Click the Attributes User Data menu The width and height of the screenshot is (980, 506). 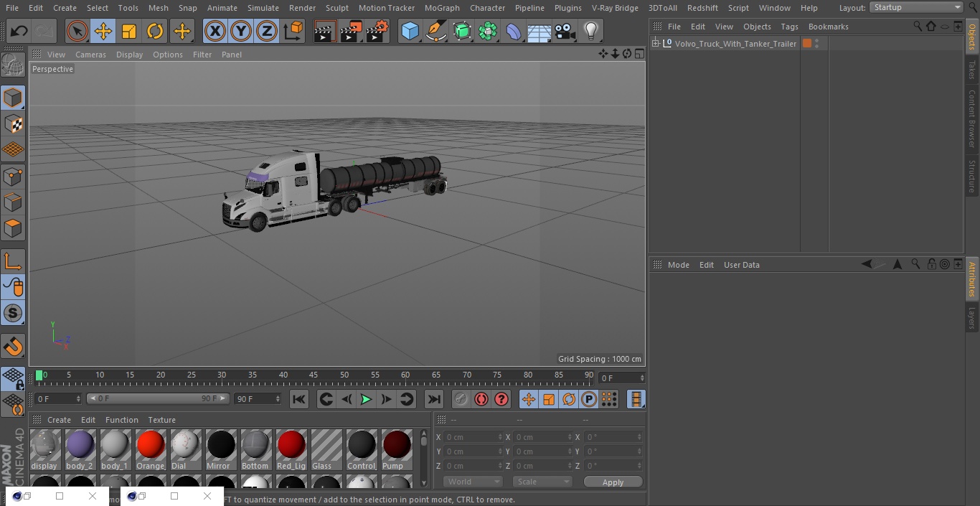click(742, 265)
